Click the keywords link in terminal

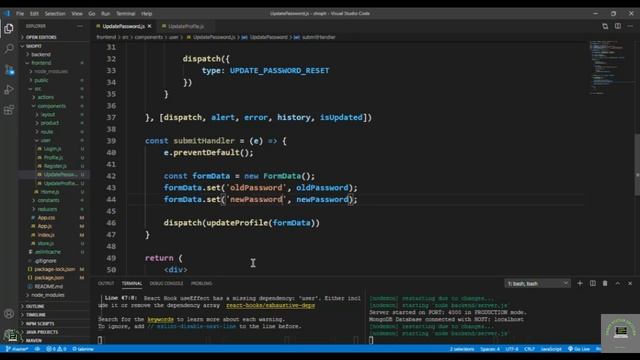coord(160,319)
